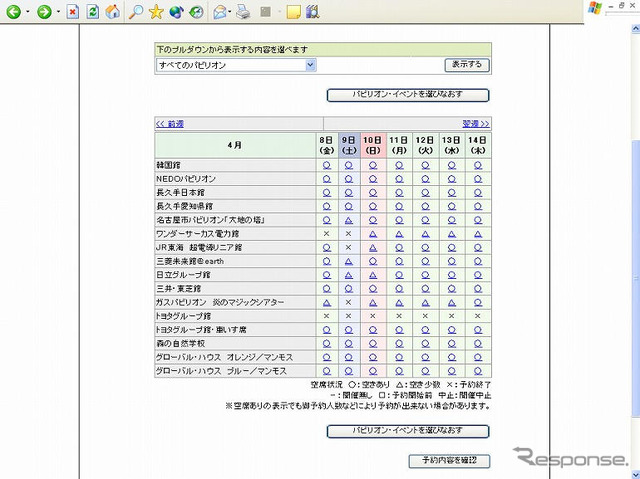Open History with the clock-globe icon
The height and width of the screenshot is (479, 640).
pyautogui.click(x=196, y=12)
